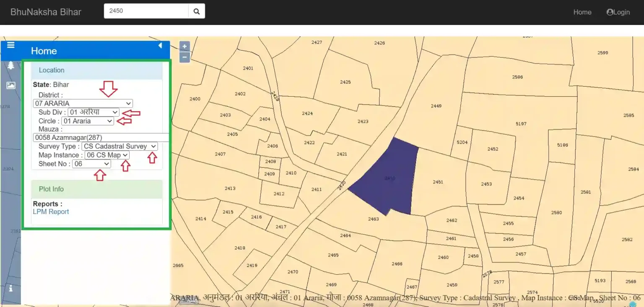The width and height of the screenshot is (644, 307).
Task: Zoom out the map with minus button
Action: [x=184, y=57]
